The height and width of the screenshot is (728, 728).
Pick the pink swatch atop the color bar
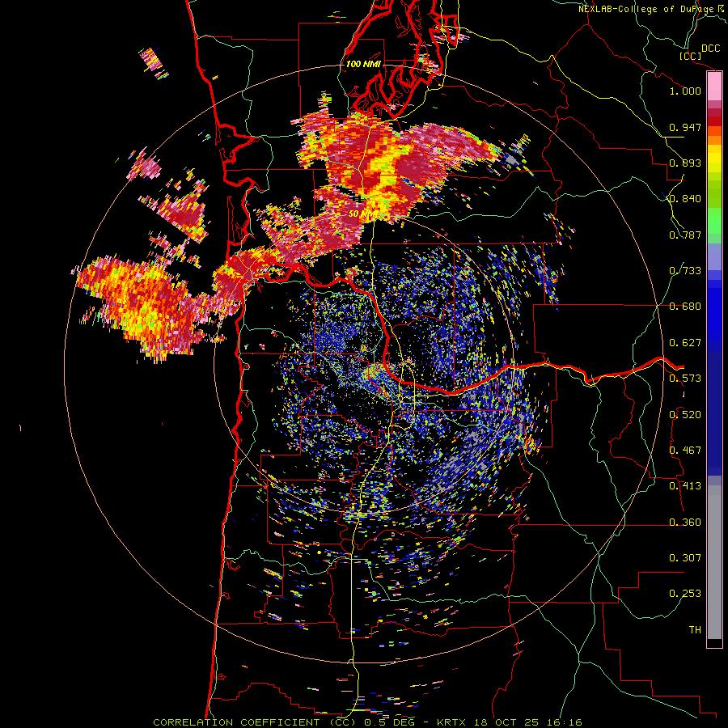tap(714, 87)
